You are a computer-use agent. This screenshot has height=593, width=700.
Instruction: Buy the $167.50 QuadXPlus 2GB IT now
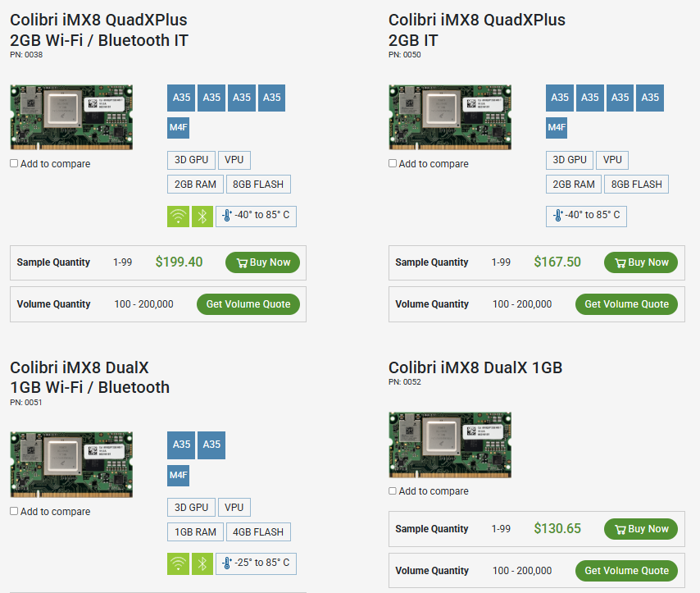pos(641,262)
